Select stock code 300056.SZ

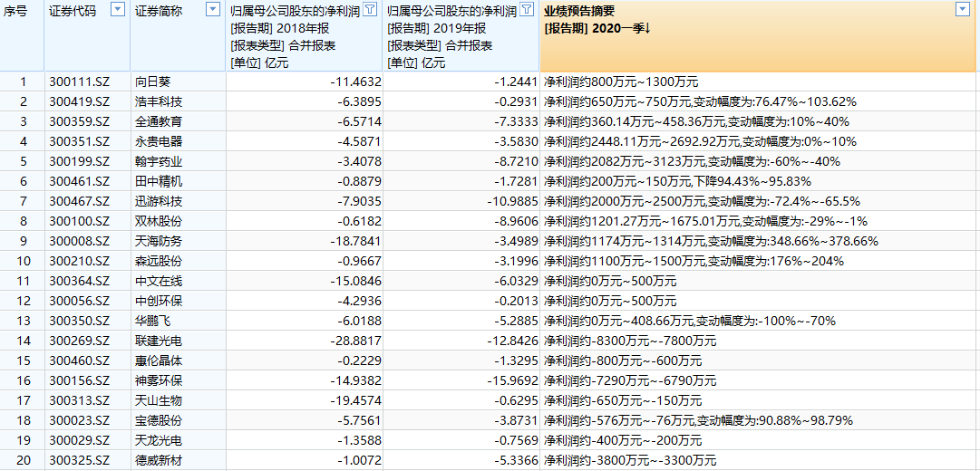pyautogui.click(x=80, y=301)
